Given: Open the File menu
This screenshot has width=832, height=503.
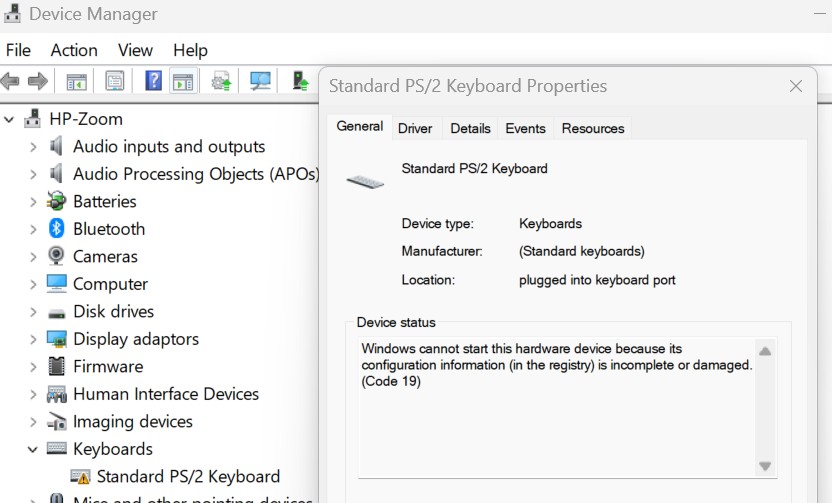Looking at the screenshot, I should pos(19,50).
